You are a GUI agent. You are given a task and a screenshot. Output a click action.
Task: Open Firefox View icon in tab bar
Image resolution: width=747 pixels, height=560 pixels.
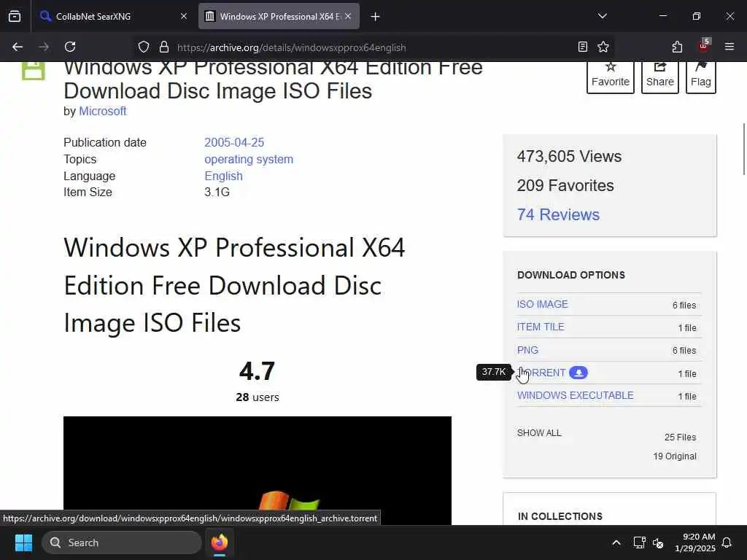tap(15, 17)
